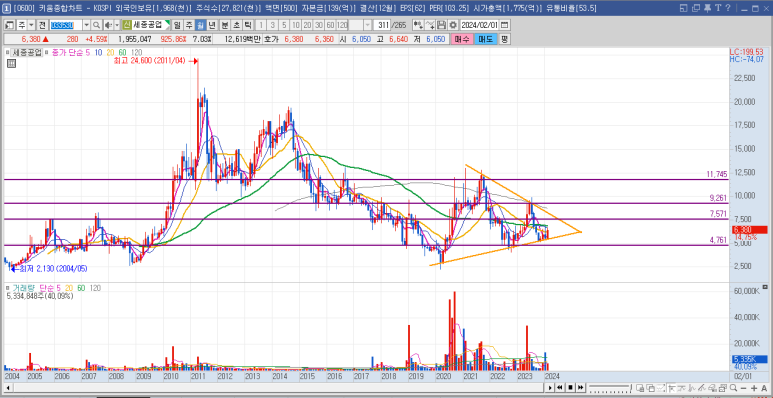Click the 5 interval button

(285, 25)
